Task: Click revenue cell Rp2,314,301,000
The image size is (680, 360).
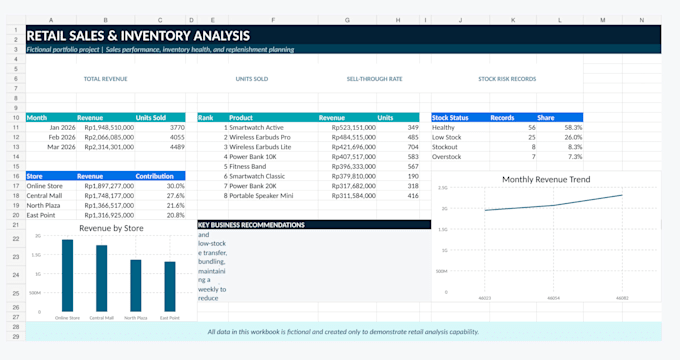Action: (x=105, y=147)
